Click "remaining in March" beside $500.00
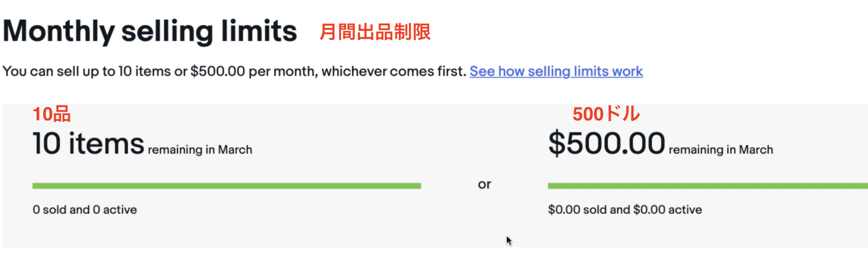The image size is (868, 278). click(721, 150)
